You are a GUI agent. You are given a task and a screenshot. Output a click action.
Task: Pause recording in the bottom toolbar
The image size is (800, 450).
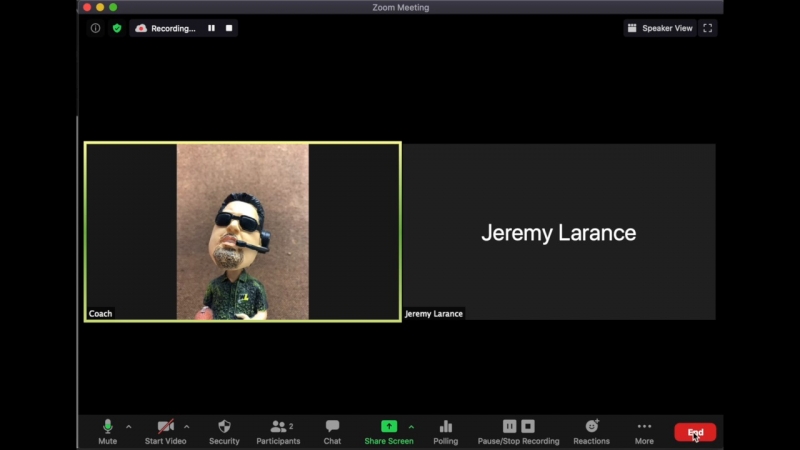tap(509, 426)
